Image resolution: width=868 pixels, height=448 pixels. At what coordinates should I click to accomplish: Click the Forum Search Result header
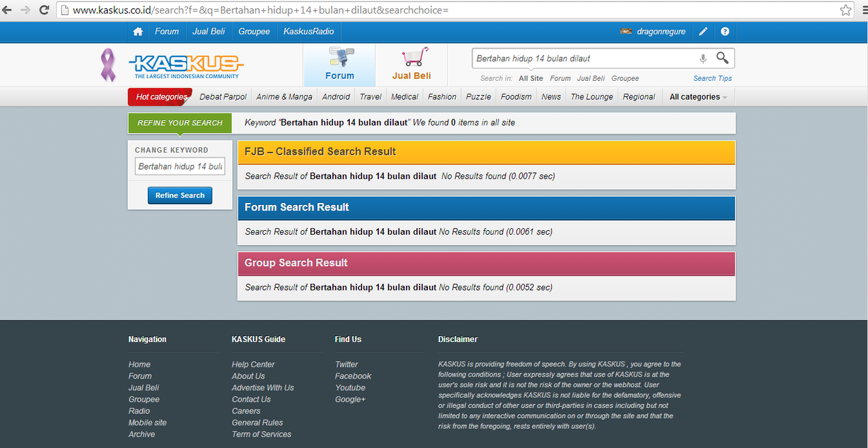pyautogui.click(x=486, y=208)
